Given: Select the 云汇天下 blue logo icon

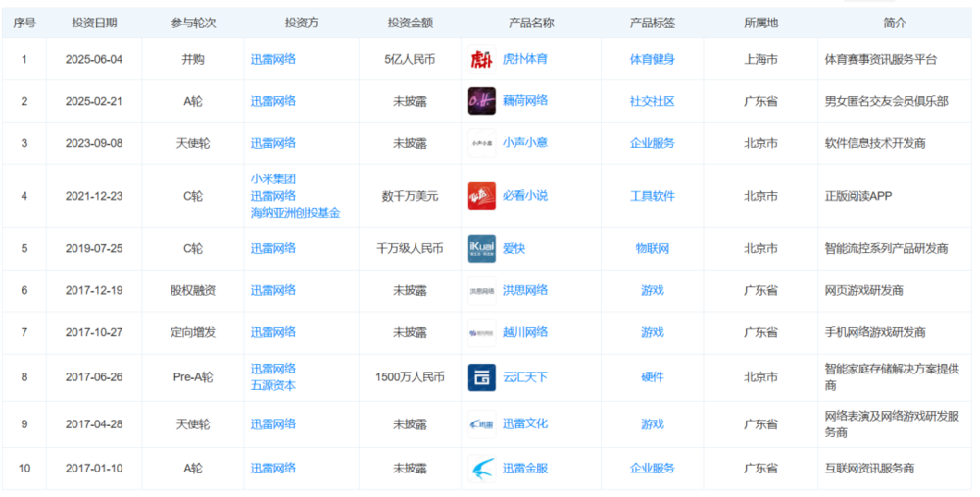Looking at the screenshot, I should (481, 377).
